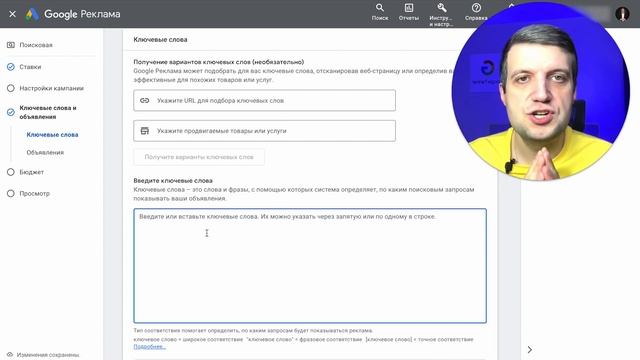Screen dimensions: 640x360
Task: Expand the side panel with the chevron arrow
Action: pos(529,350)
